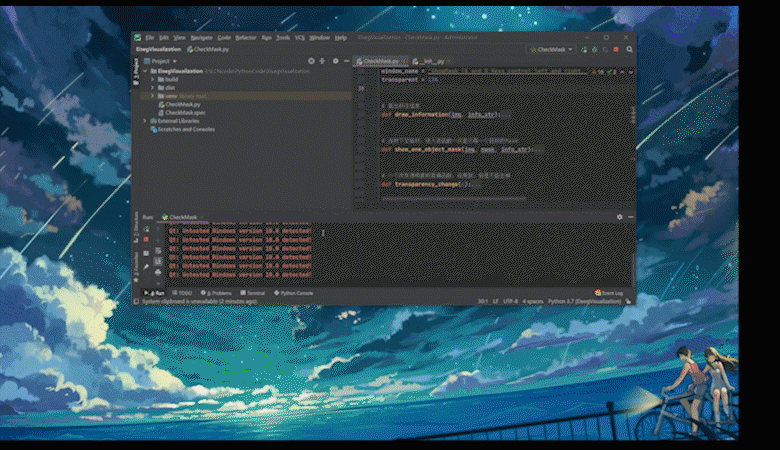Screen dimensions: 780x450
Task: Open the Favorites side tool tab
Action: click(136, 267)
